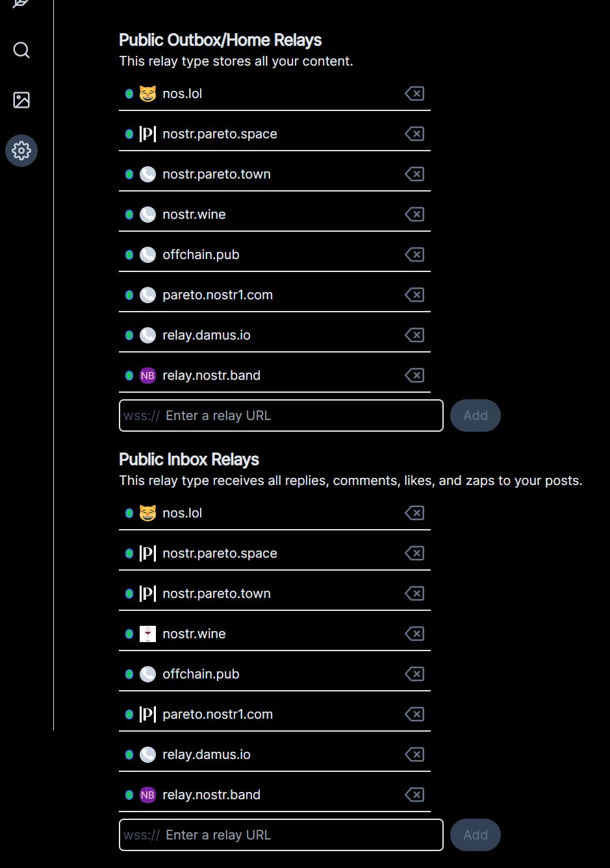Image resolution: width=610 pixels, height=868 pixels.
Task: Remove nostr.wine from Outbox relays
Action: [414, 214]
